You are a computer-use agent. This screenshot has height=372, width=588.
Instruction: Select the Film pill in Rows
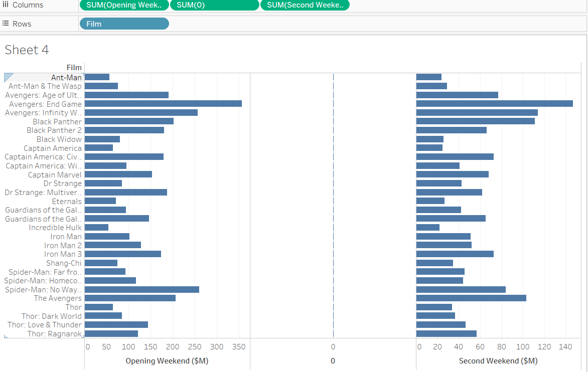pyautogui.click(x=124, y=24)
